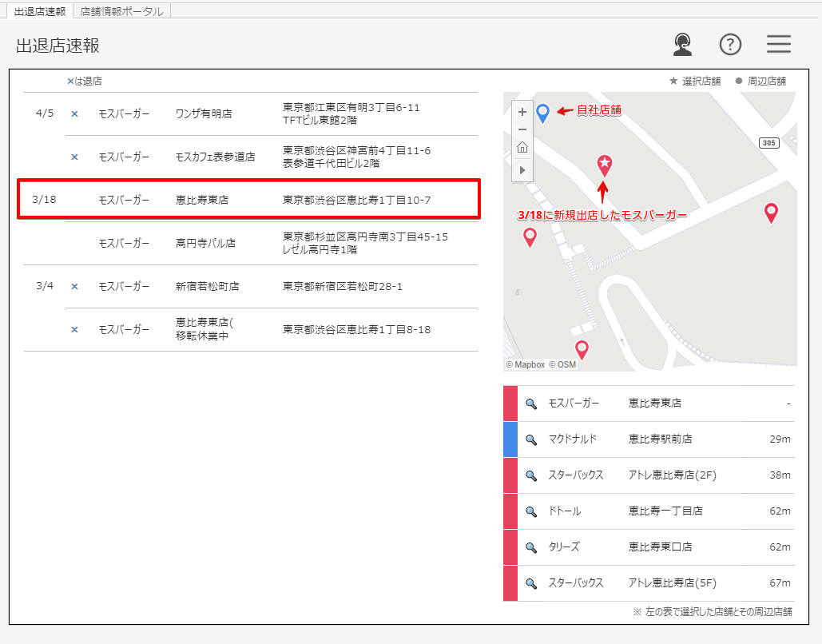Select the starred red map pin

[605, 165]
